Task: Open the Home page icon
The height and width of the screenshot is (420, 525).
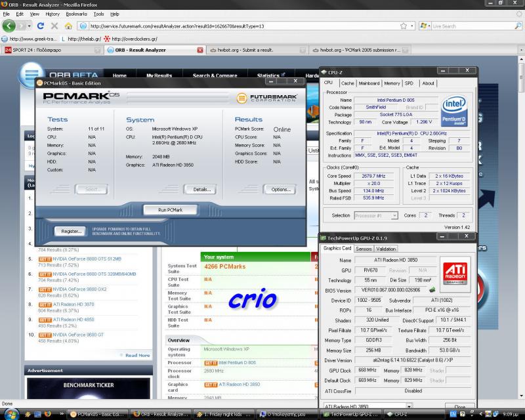Action: 68,26
